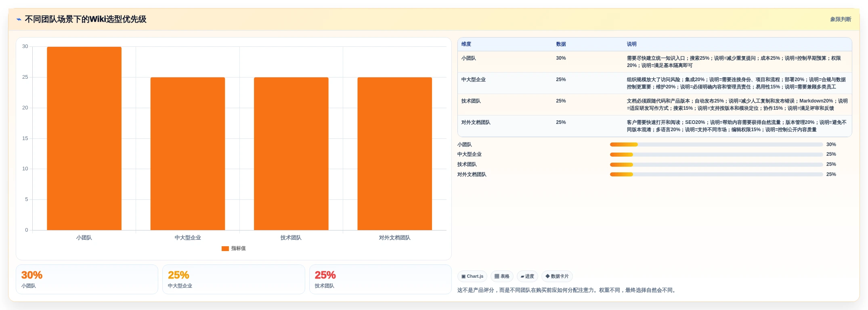868x310 pixels.
Task: Click the description text starting 组织规模放大
Action: click(736, 83)
